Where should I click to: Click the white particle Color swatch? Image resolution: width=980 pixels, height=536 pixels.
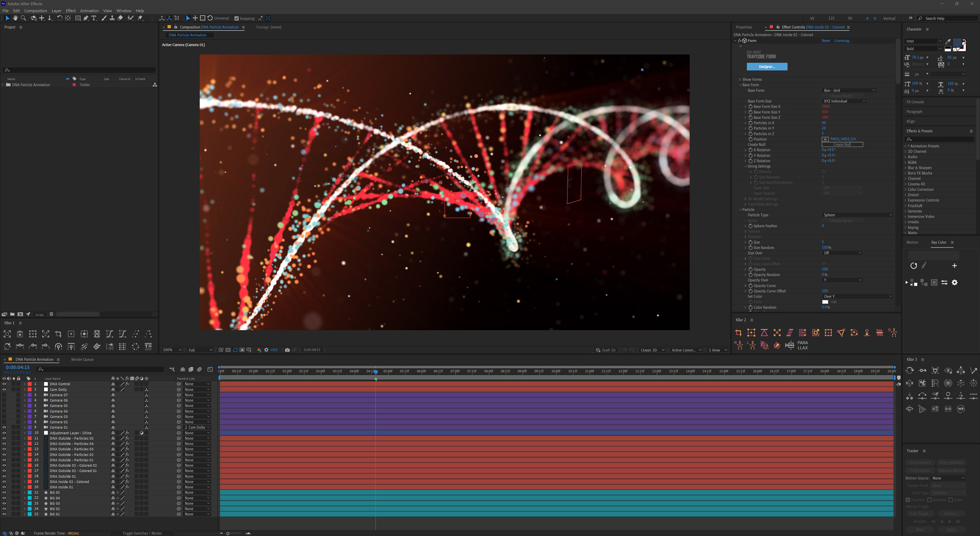point(825,302)
